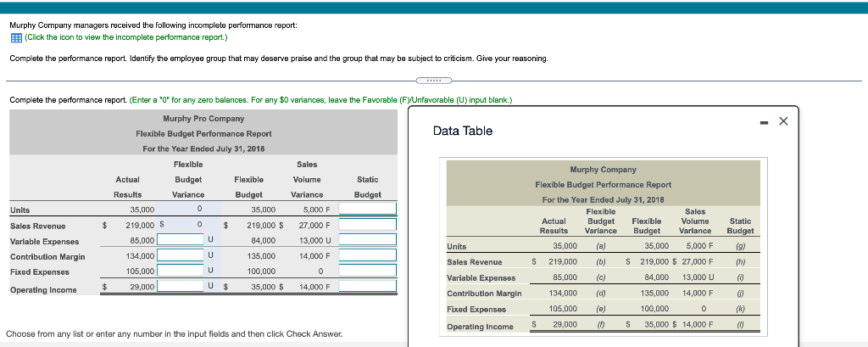Click placeholder (a) in the Data Table
This screenshot has width=868, height=347.
click(601, 245)
